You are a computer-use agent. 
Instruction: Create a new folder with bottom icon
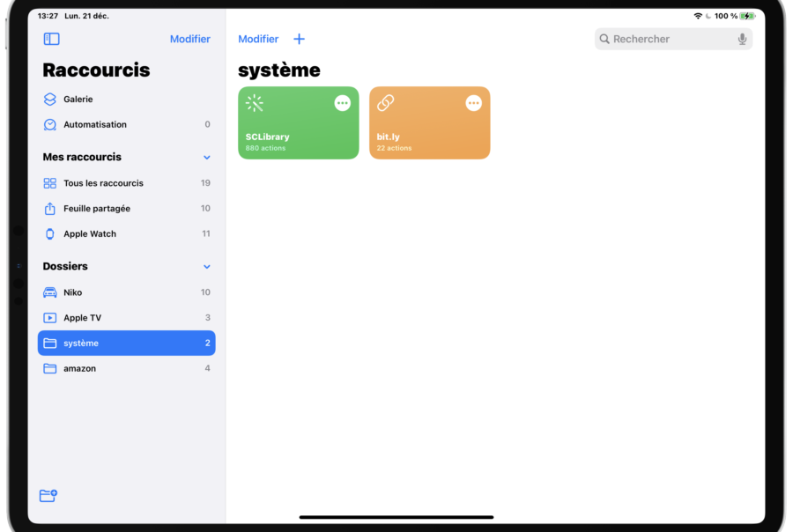(x=48, y=496)
